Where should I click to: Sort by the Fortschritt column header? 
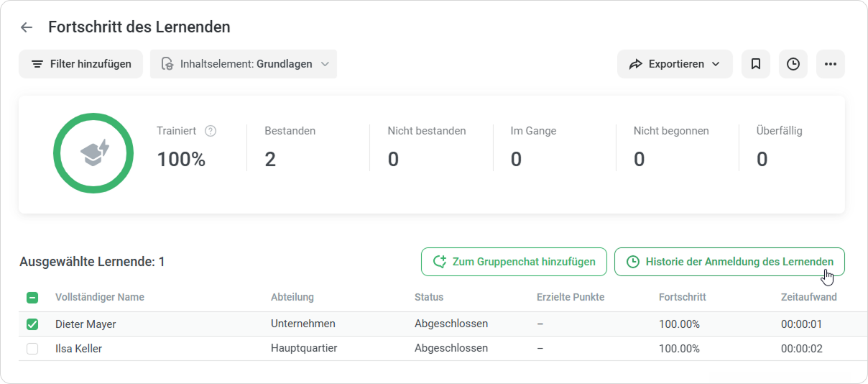pyautogui.click(x=683, y=297)
